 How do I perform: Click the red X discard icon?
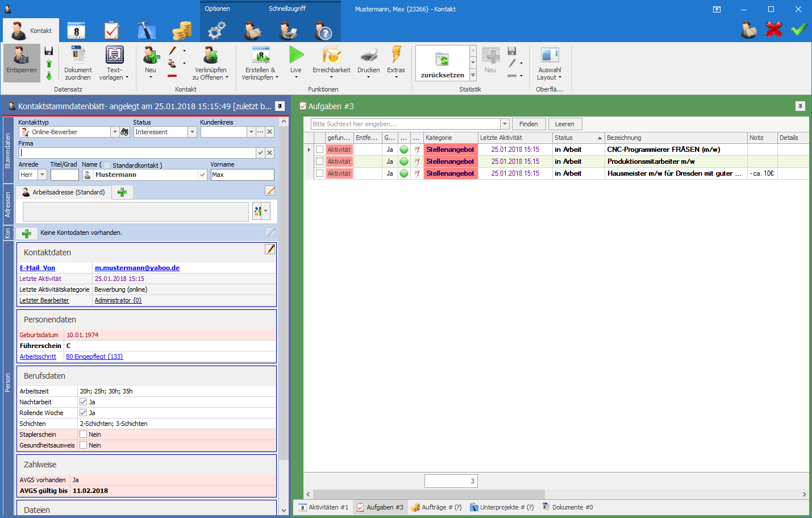point(774,29)
